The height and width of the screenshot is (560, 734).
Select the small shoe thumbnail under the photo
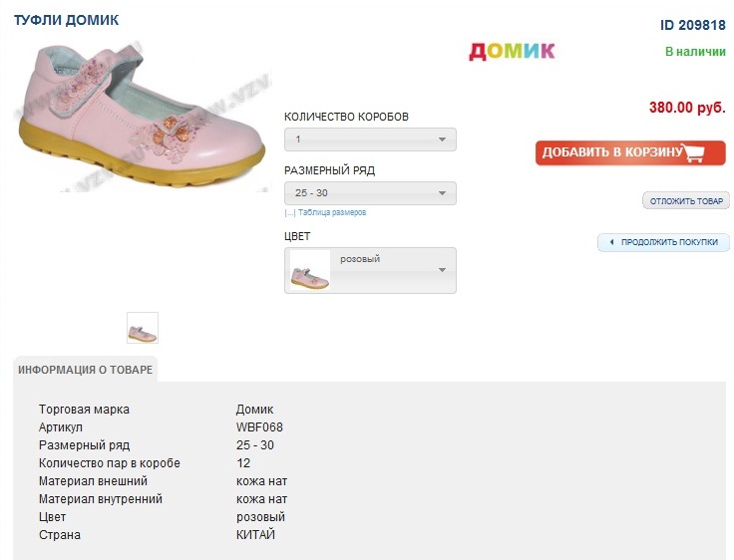[x=143, y=328]
